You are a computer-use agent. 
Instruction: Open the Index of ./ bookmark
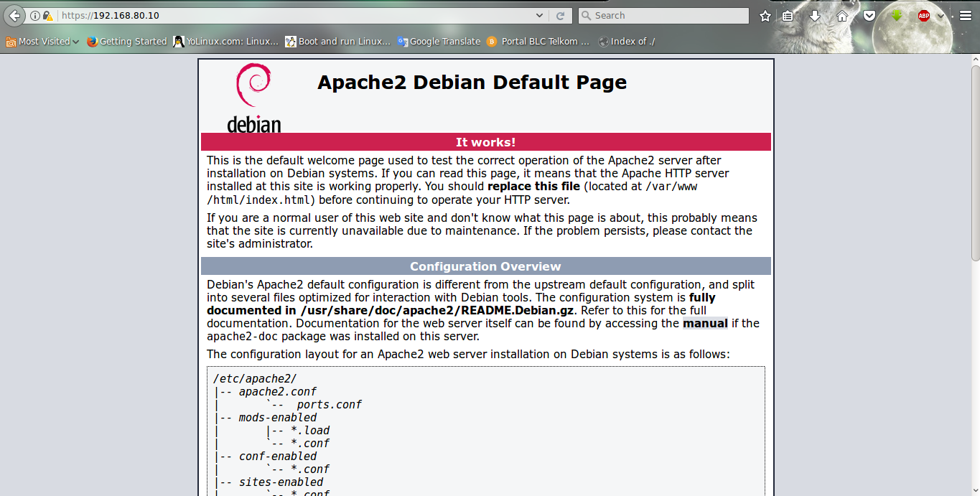click(x=626, y=41)
